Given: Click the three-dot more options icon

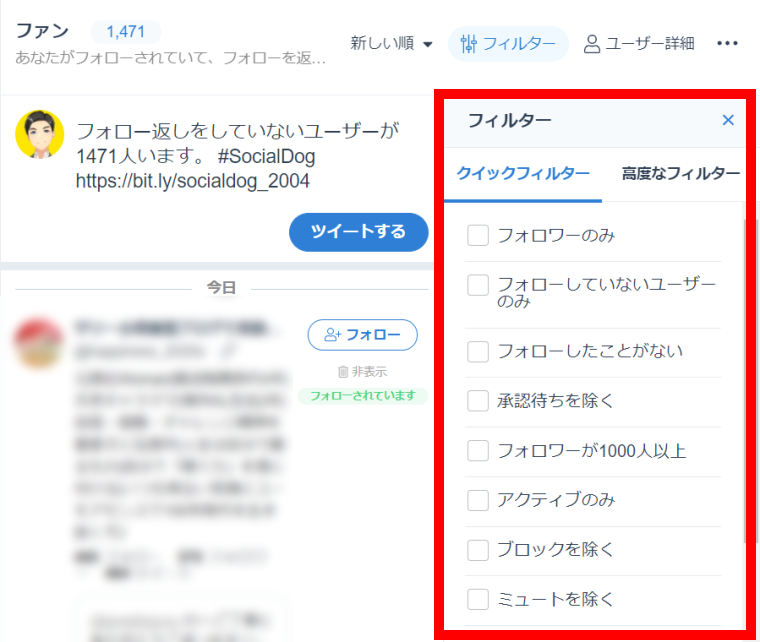Looking at the screenshot, I should [728, 44].
